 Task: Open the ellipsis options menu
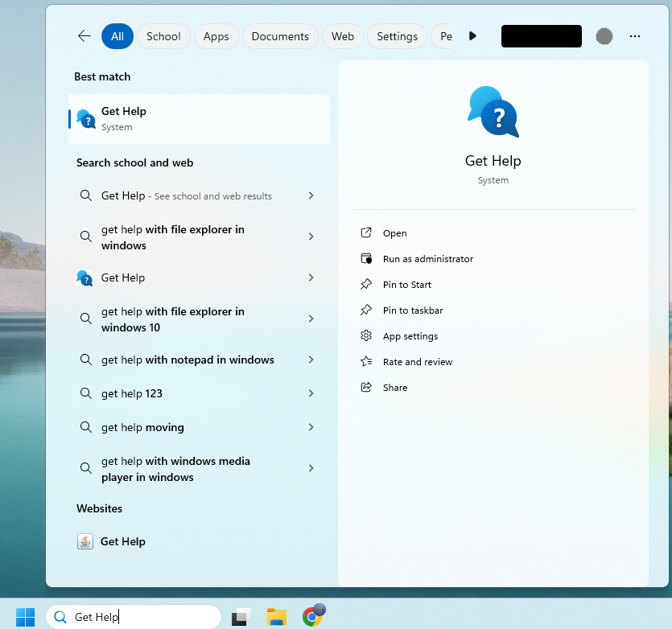point(635,35)
